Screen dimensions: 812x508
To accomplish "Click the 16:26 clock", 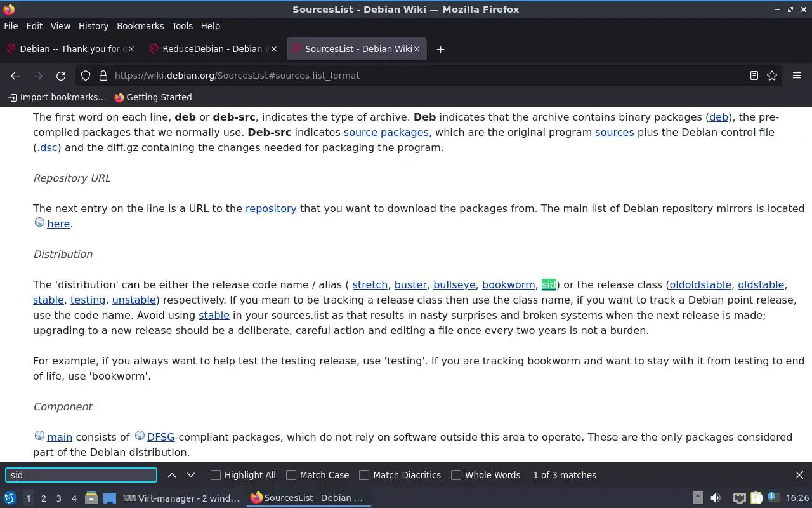I will (x=797, y=498).
